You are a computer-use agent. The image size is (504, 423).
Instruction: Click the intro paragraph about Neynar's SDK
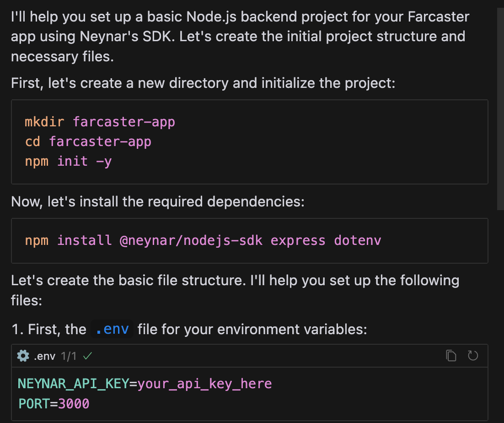coord(240,36)
